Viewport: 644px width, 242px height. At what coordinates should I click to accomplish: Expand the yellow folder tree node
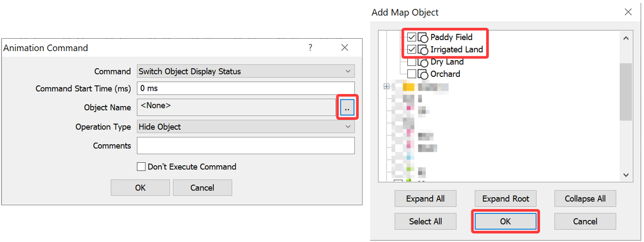386,87
